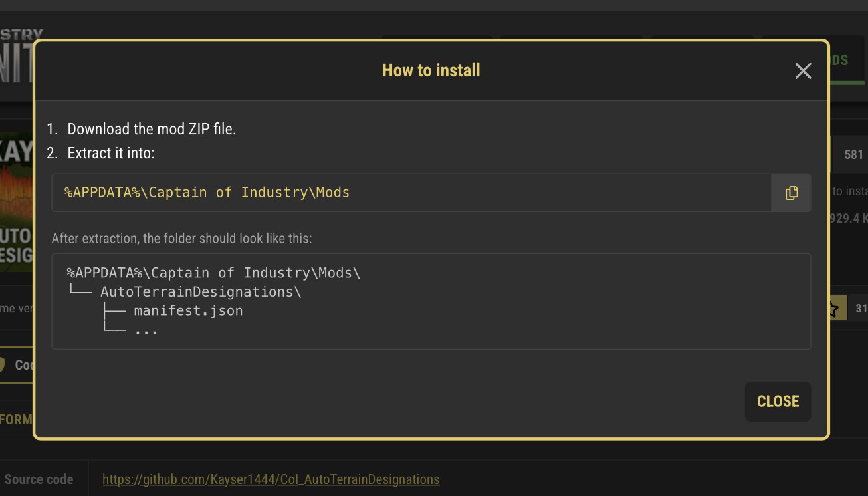This screenshot has height=496, width=868.
Task: Click the ellipsis entry in folder tree
Action: pos(146,330)
